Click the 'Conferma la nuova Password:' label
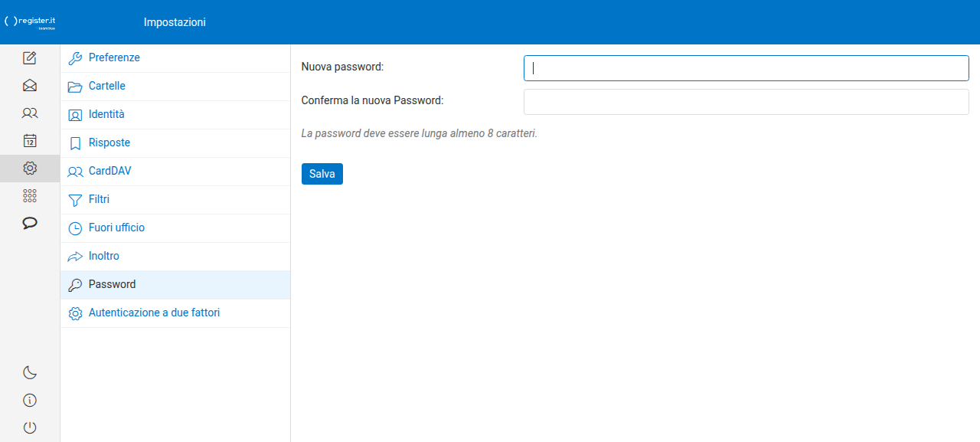 click(373, 100)
